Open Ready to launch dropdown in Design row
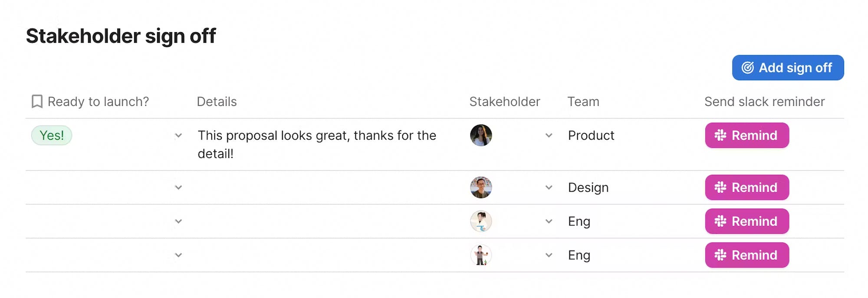 pos(178,187)
